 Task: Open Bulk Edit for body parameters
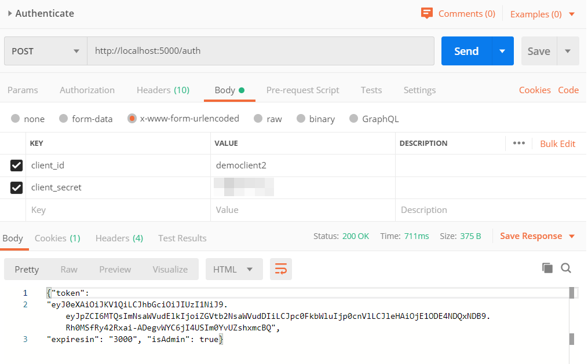pyautogui.click(x=557, y=143)
